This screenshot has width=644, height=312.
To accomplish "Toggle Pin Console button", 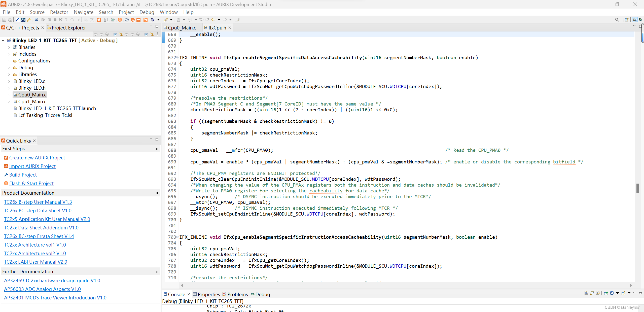I will click(606, 293).
